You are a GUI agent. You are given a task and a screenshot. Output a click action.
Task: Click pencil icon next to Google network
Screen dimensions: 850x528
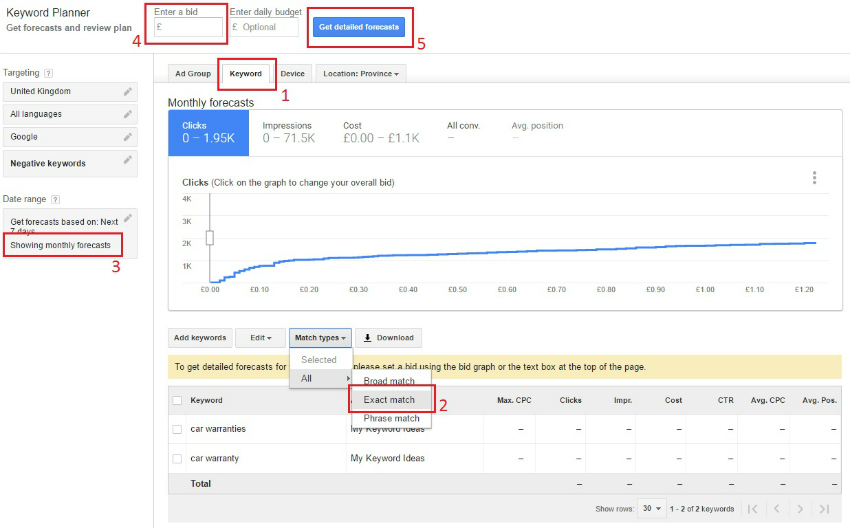[x=127, y=137]
